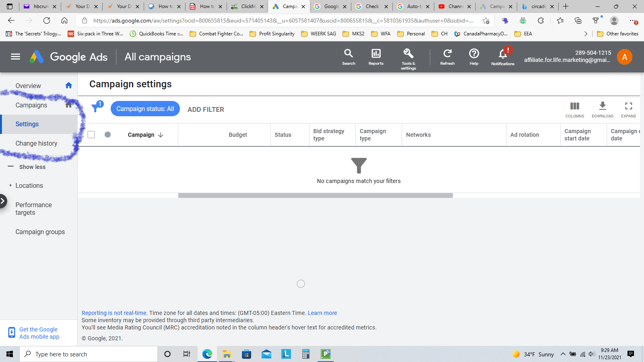Toggle the select-all checkbox in table header

click(x=91, y=134)
